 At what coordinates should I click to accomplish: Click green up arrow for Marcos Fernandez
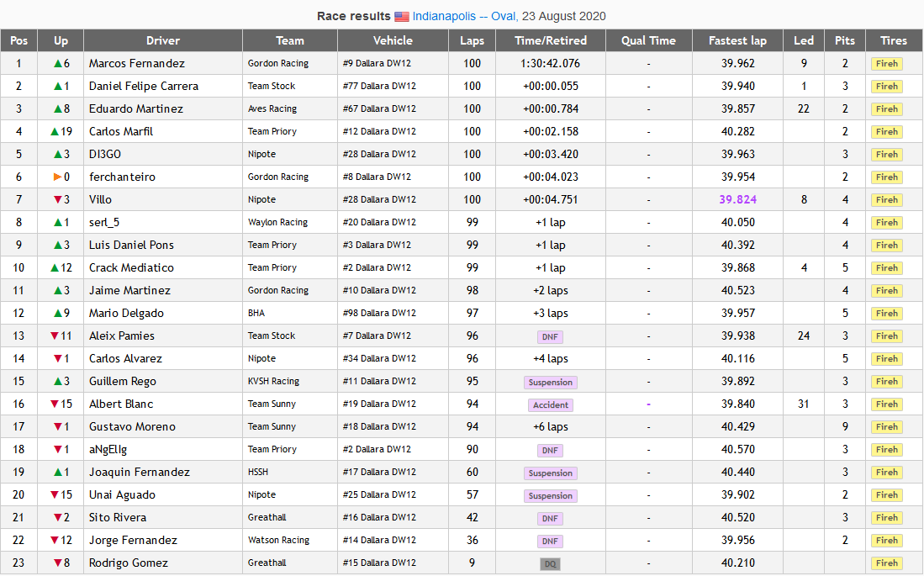pos(57,64)
